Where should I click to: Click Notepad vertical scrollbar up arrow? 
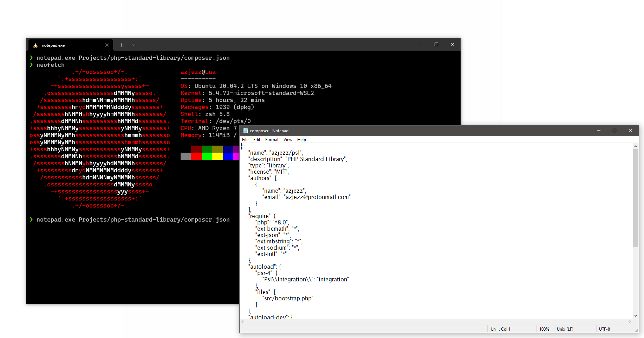tap(636, 146)
